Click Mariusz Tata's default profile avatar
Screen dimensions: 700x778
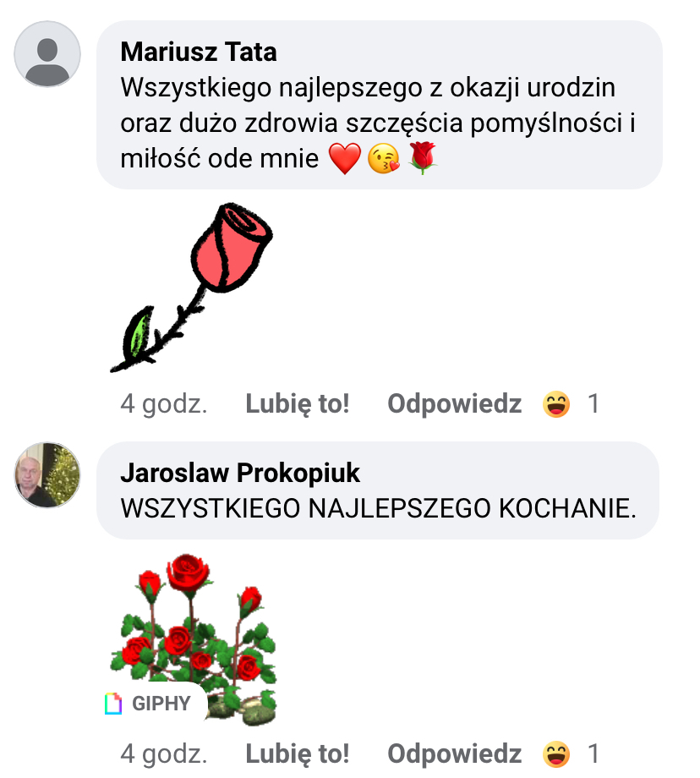click(x=48, y=54)
